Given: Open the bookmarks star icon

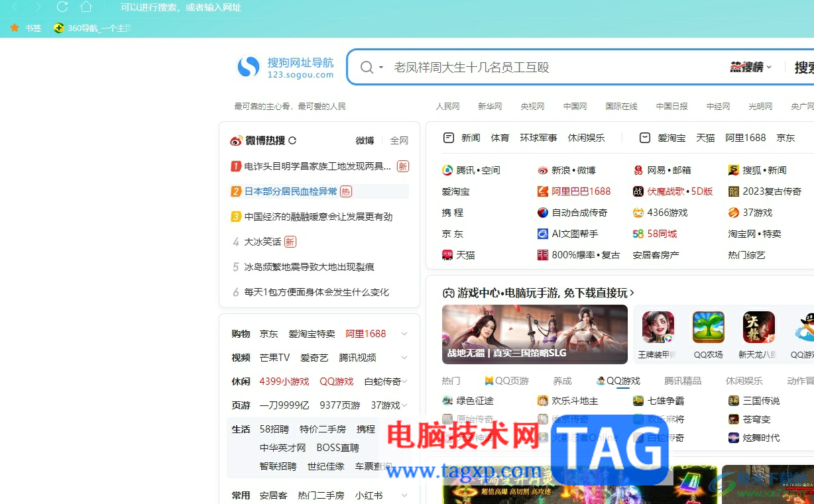Looking at the screenshot, I should [15, 28].
